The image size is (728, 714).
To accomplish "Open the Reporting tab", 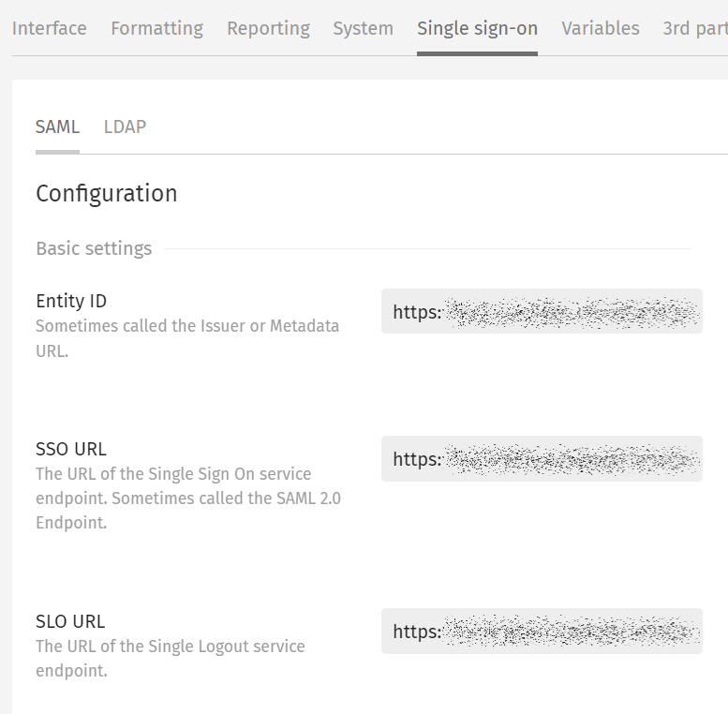I will [268, 28].
